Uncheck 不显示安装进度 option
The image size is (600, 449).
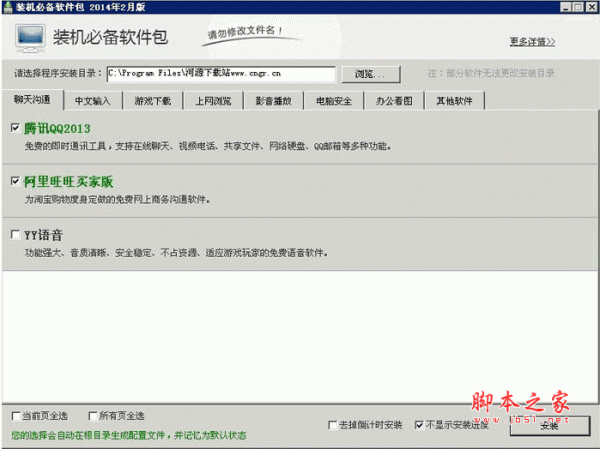tap(419, 425)
